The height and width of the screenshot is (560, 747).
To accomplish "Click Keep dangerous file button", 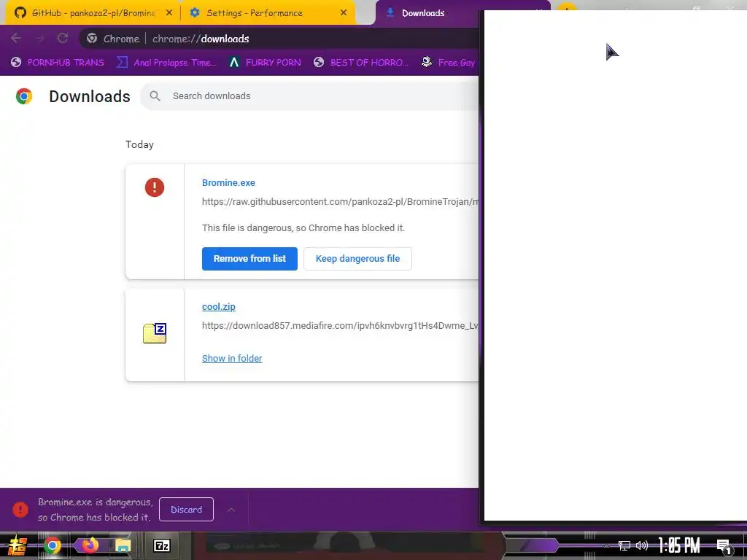I will pyautogui.click(x=357, y=259).
